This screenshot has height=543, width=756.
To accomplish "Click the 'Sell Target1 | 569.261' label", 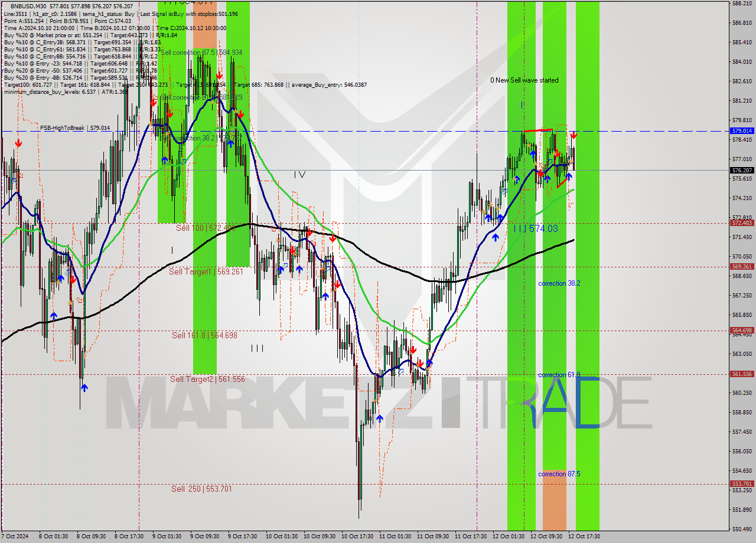I will click(206, 271).
